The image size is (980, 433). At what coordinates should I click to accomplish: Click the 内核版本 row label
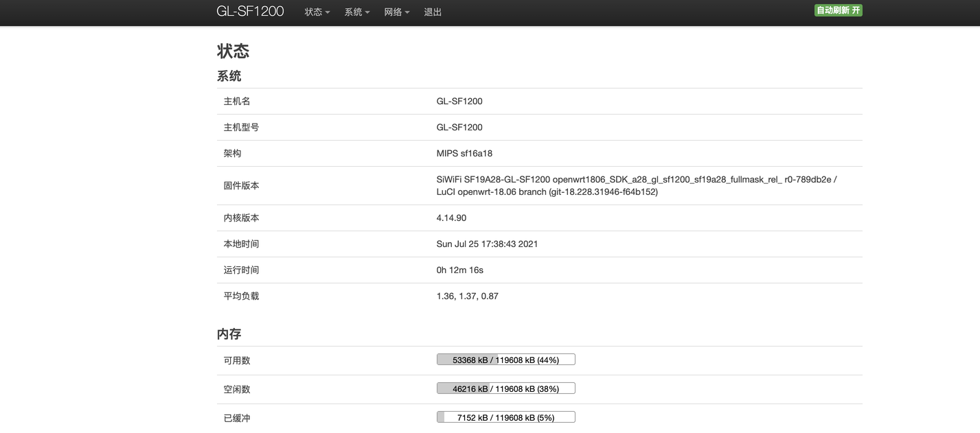242,218
